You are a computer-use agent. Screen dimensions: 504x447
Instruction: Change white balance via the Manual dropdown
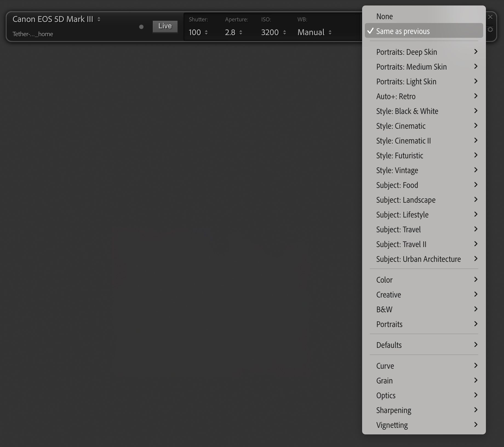[x=312, y=32]
